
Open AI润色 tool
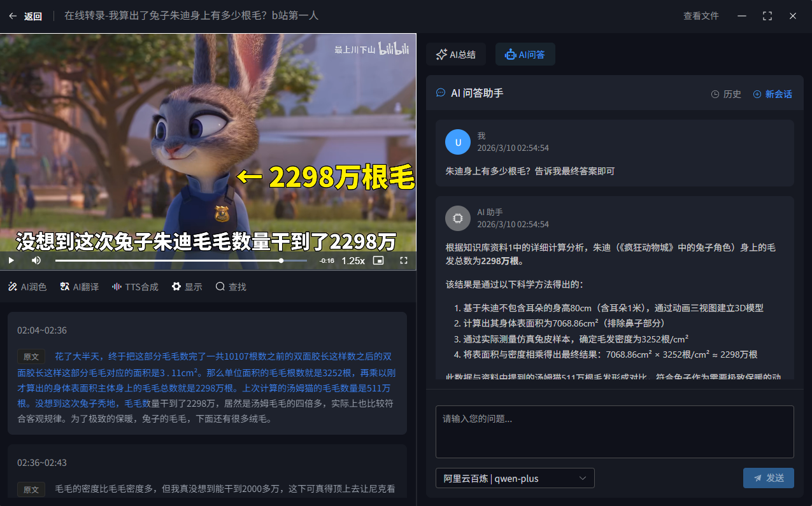(x=27, y=287)
